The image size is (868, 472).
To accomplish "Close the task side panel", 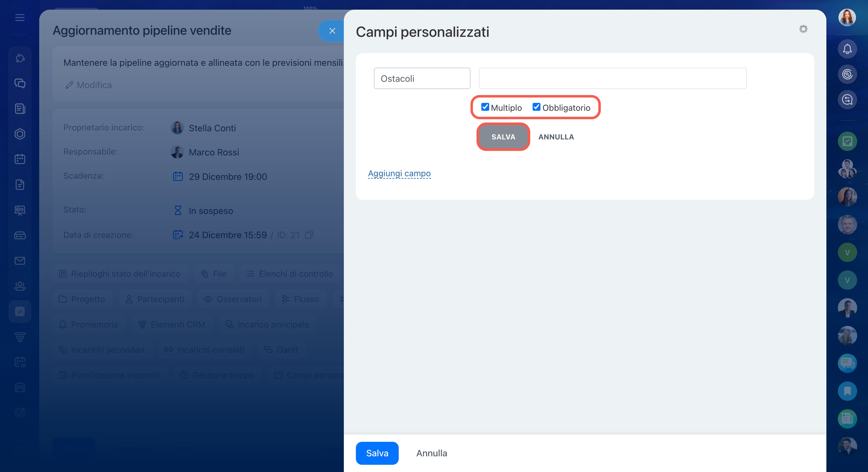I will [332, 31].
